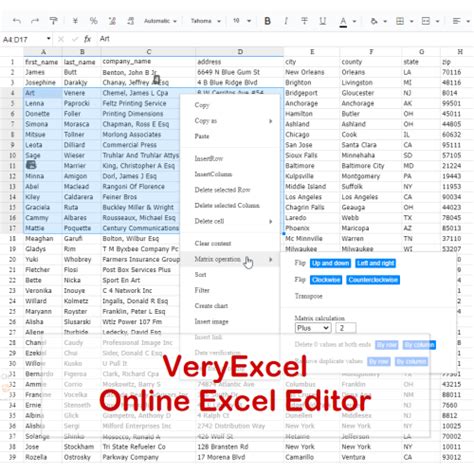Open fill color dropdown arrow
The width and height of the screenshot is (474, 474).
[385, 21]
